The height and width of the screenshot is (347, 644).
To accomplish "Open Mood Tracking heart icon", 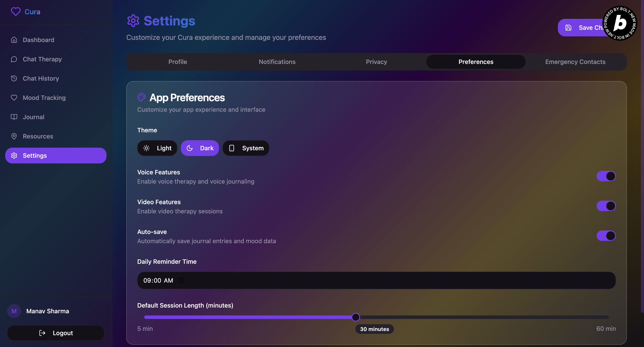I will point(14,98).
